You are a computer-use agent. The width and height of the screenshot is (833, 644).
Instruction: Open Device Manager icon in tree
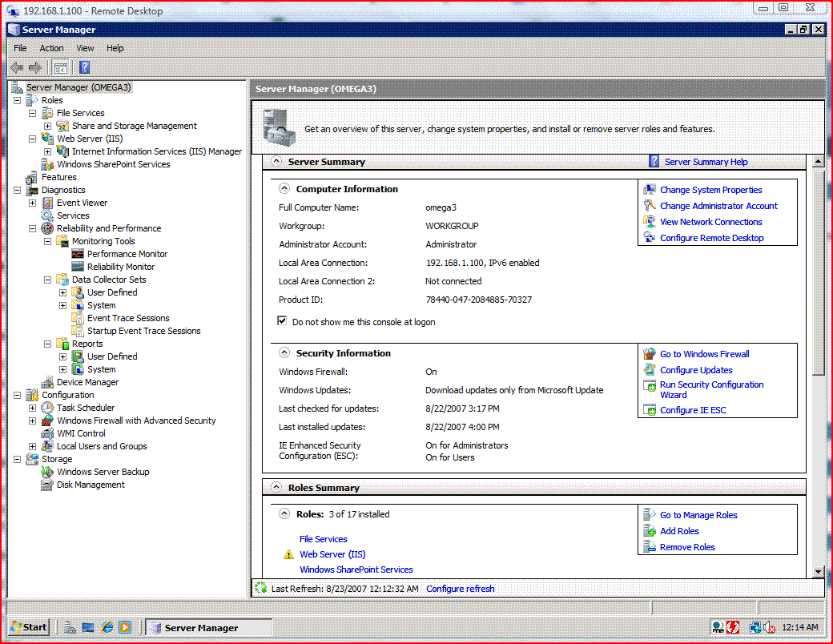[48, 383]
